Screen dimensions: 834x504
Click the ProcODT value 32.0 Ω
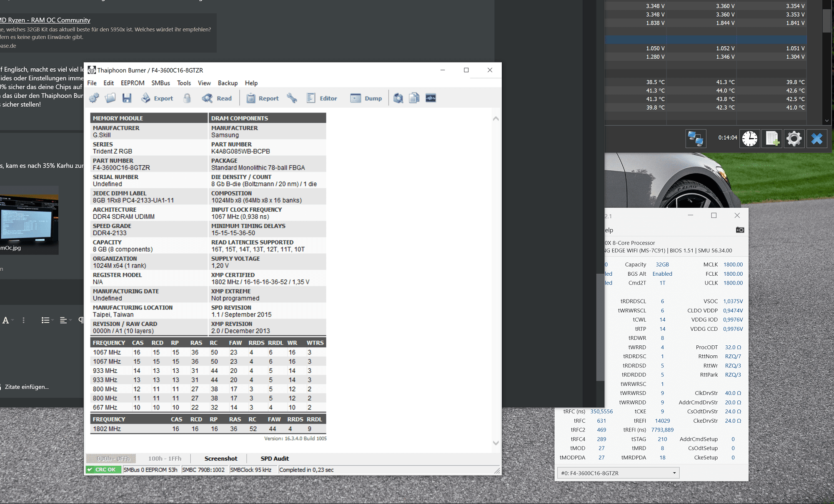point(733,347)
